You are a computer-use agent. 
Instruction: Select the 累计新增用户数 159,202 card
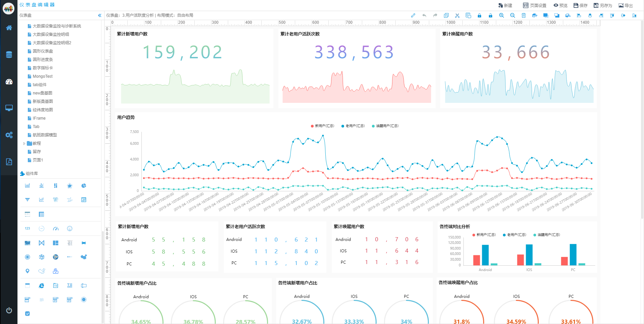(194, 68)
